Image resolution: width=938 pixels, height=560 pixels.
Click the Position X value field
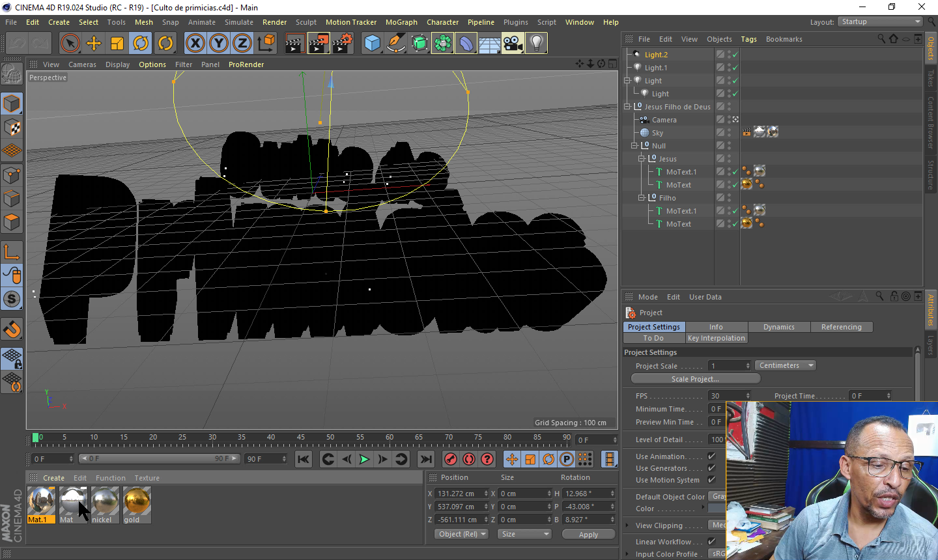coord(461,494)
